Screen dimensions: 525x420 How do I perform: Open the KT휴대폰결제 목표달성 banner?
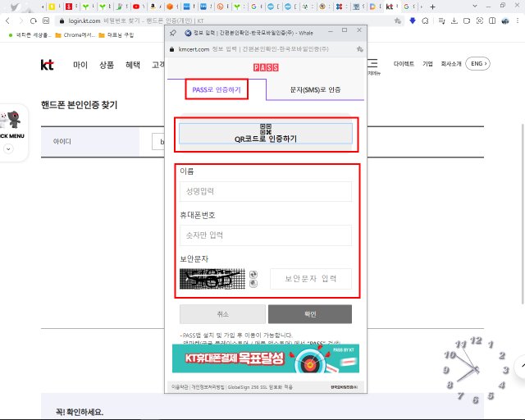(266, 358)
